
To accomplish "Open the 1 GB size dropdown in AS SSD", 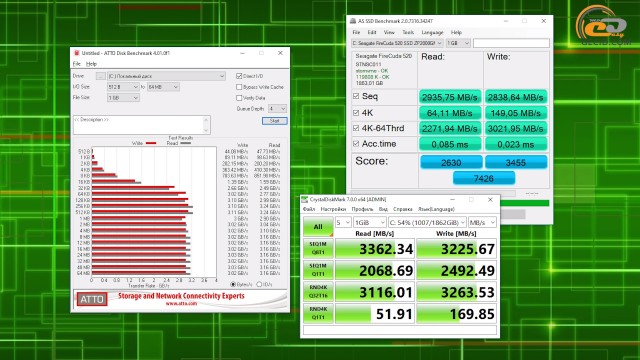I will tap(458, 43).
